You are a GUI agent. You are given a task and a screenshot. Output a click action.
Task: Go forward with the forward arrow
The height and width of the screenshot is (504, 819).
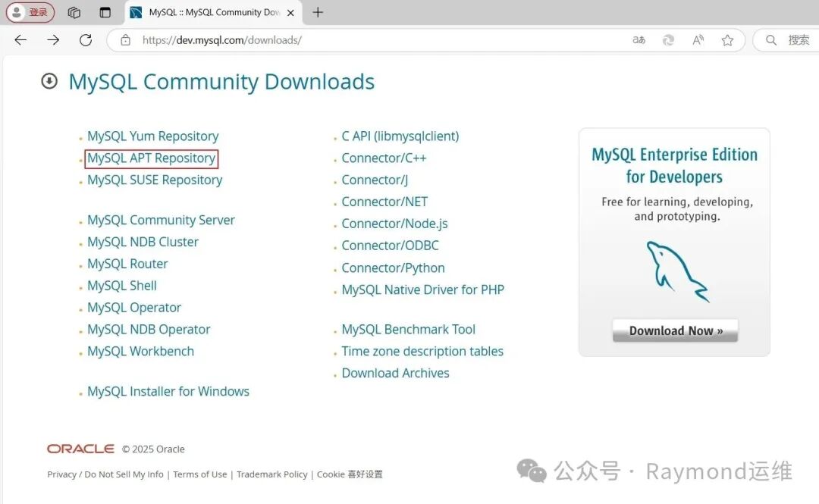(x=53, y=40)
